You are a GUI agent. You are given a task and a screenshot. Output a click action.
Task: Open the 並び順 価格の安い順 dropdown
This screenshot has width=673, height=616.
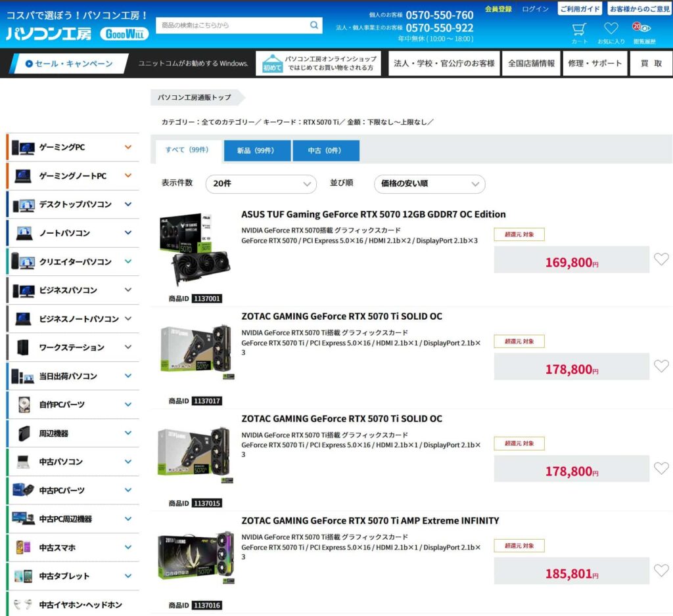[430, 184]
